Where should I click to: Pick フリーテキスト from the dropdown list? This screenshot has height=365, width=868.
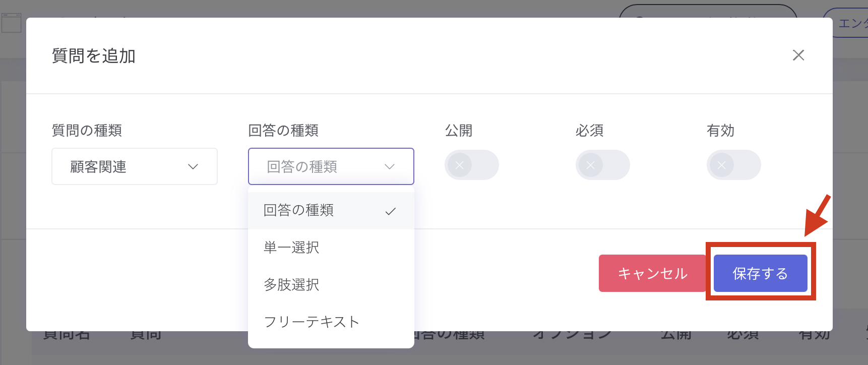pos(311,322)
